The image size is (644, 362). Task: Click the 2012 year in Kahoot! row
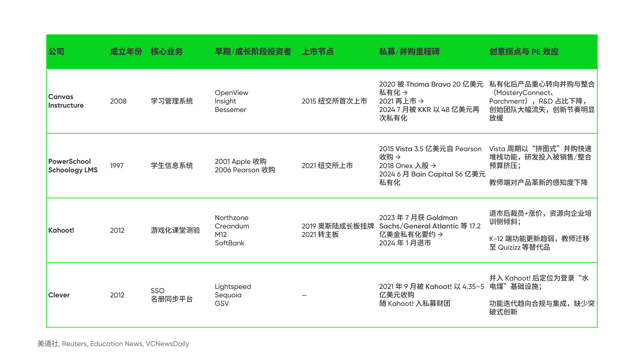click(x=117, y=230)
